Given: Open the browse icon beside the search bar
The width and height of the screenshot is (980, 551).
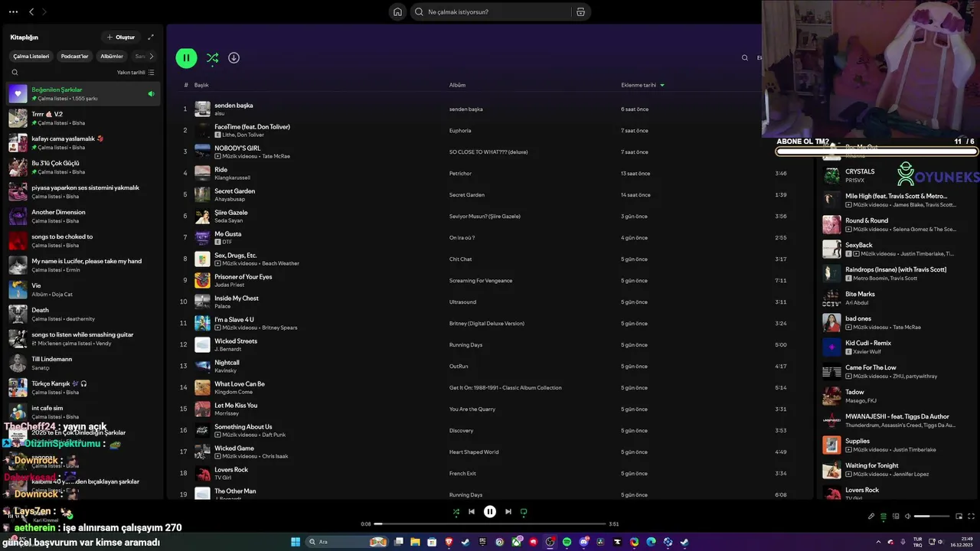Looking at the screenshot, I should [580, 11].
